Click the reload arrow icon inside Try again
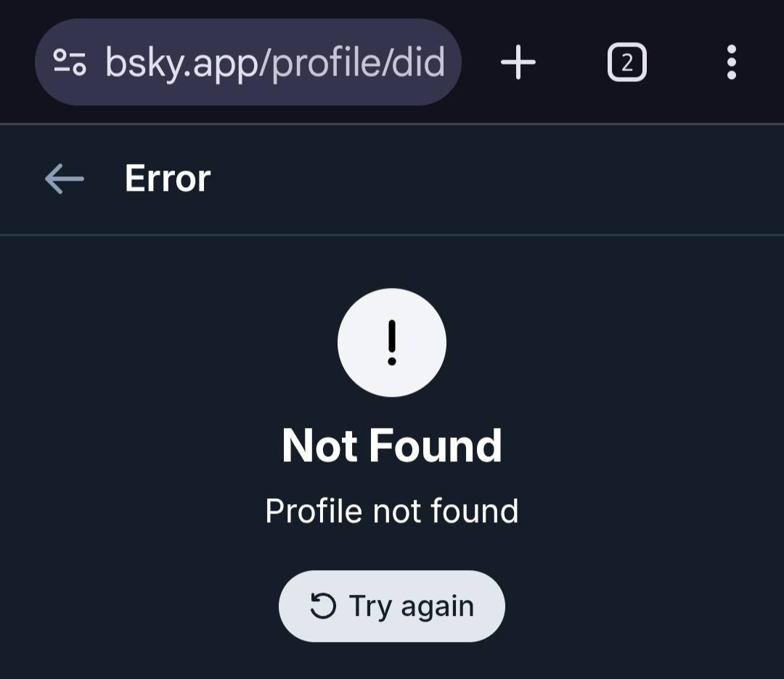The image size is (784, 679). pos(323,606)
